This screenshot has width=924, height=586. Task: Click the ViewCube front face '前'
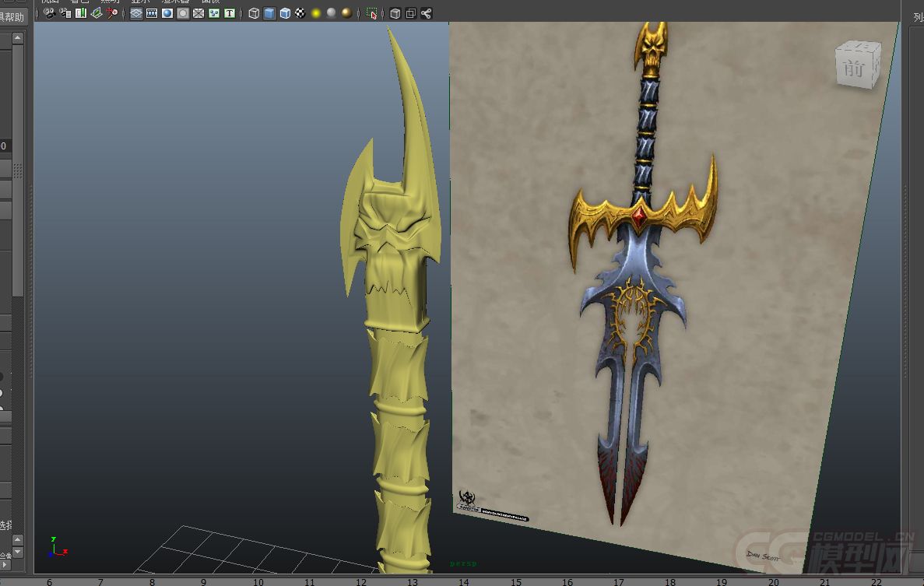854,68
